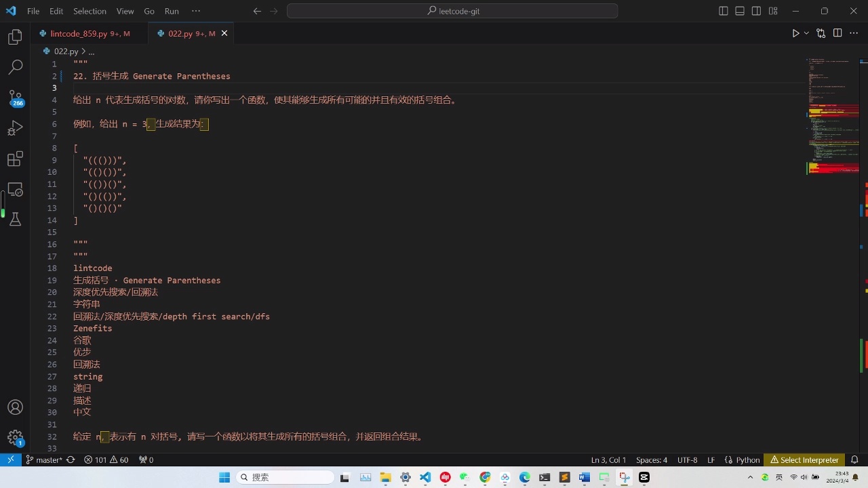The height and width of the screenshot is (488, 868).
Task: Open the Search view
Action: (x=15, y=66)
